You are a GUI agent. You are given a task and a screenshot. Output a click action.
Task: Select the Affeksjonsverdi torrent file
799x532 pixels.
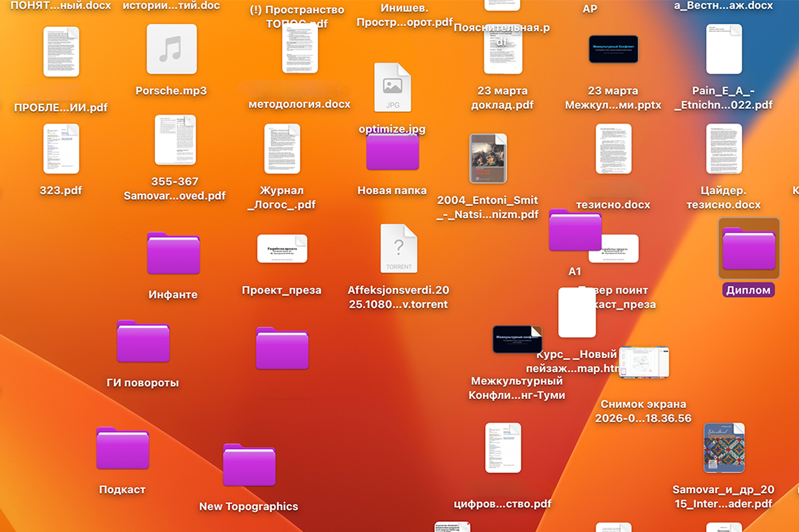398,249
